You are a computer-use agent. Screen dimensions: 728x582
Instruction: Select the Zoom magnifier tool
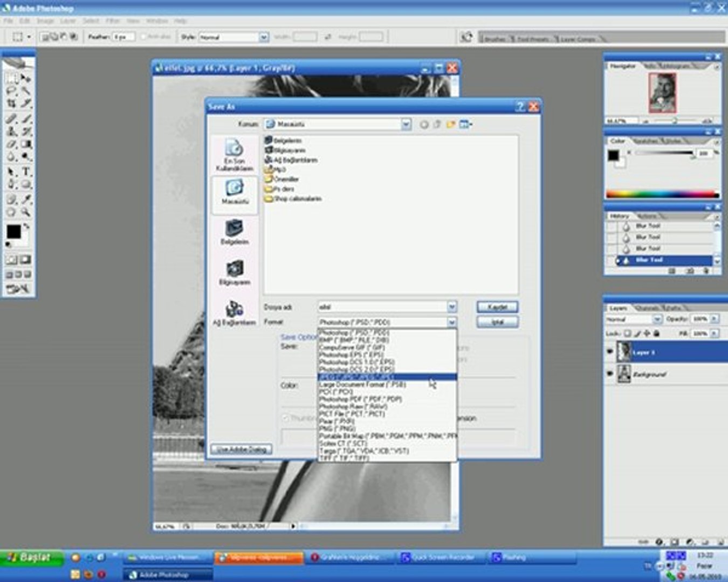[25, 212]
